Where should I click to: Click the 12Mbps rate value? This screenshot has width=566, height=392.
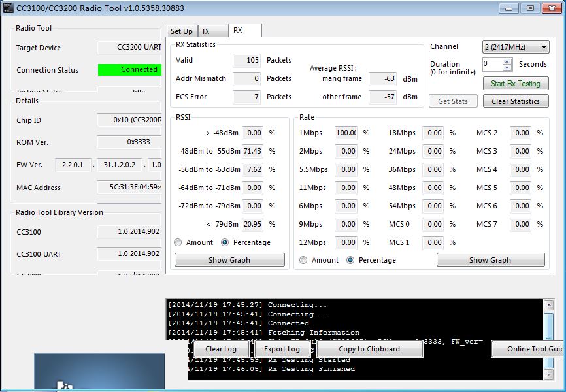pos(346,242)
